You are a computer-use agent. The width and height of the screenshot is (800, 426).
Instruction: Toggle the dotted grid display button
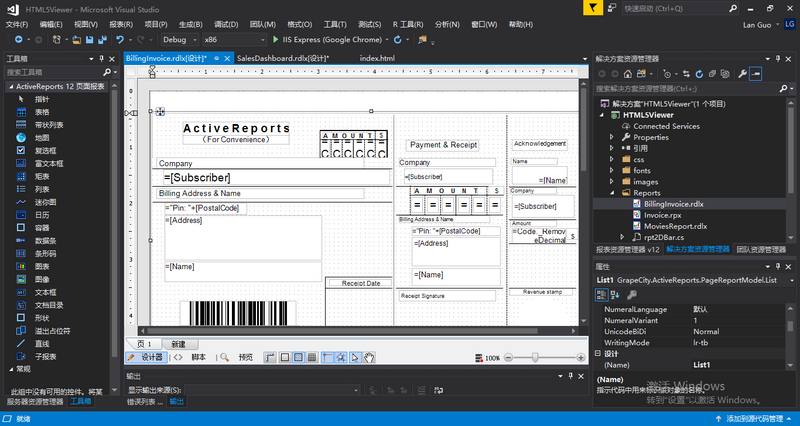pyautogui.click(x=298, y=358)
